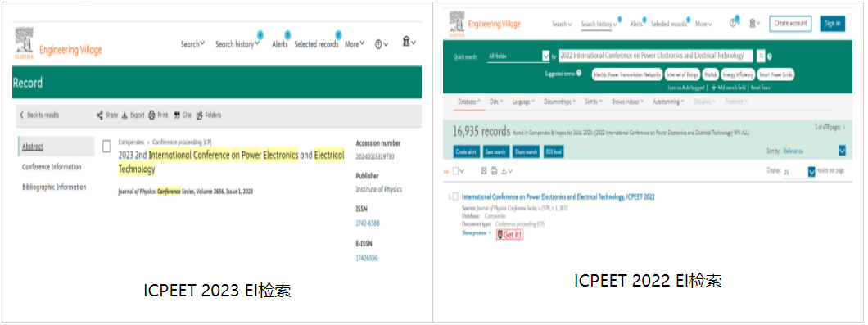Click the email selected results icon
Image resolution: width=868 pixels, height=325 pixels.
point(484,171)
